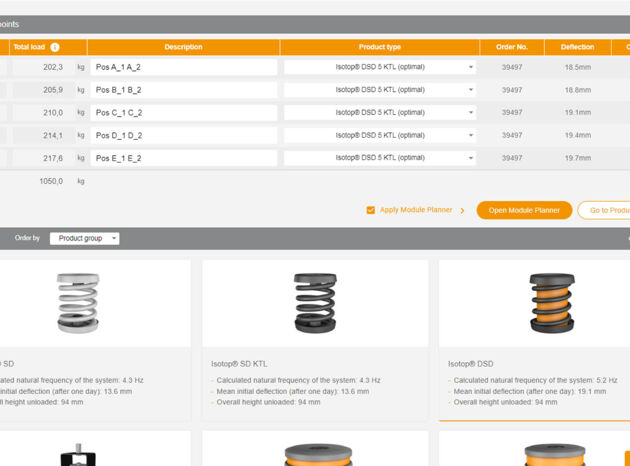
Task: Click the Deflection column header
Action: (577, 47)
